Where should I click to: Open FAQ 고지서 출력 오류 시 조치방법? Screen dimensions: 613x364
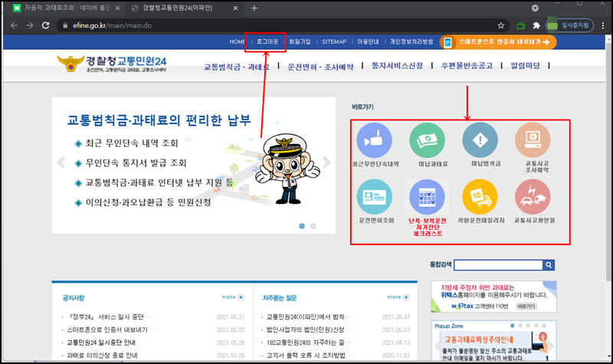310,356
